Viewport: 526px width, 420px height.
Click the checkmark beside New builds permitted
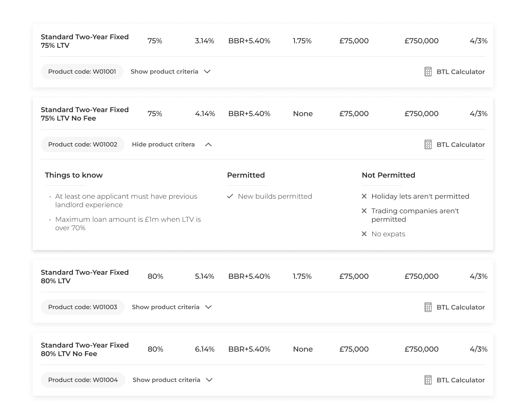230,196
